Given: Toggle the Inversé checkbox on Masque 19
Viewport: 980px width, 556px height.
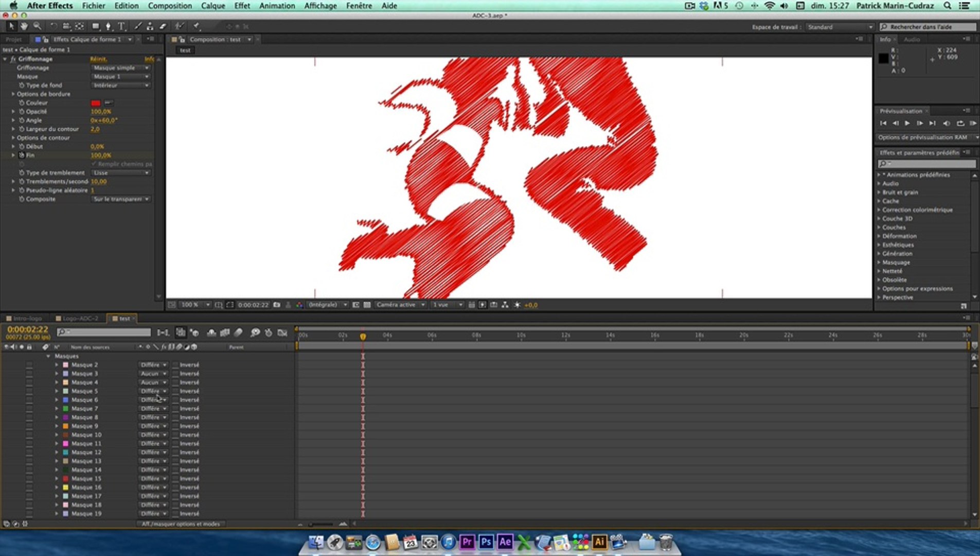Looking at the screenshot, I should (175, 514).
